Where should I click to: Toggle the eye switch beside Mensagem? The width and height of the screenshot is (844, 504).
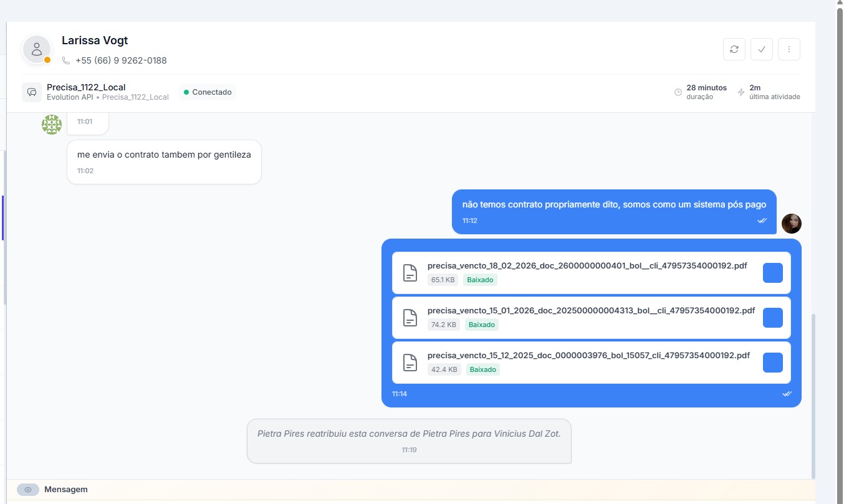pyautogui.click(x=28, y=490)
